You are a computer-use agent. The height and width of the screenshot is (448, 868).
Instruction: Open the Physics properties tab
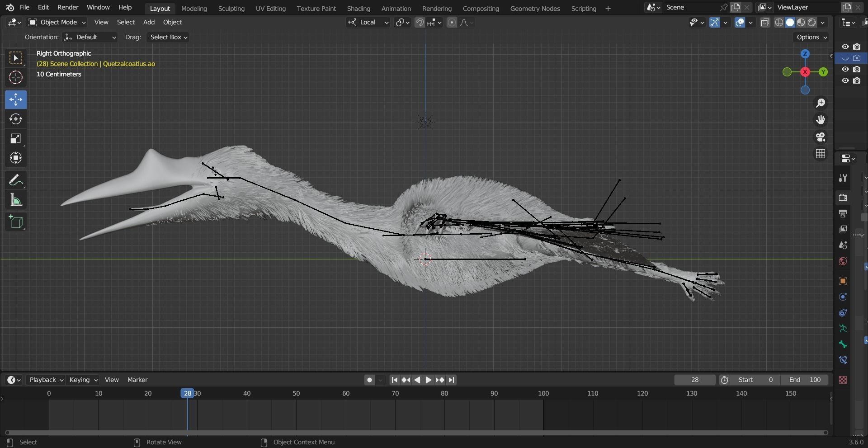tap(843, 297)
